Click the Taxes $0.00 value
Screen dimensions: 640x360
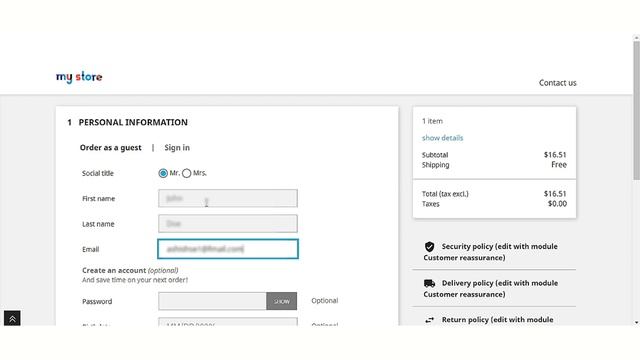pos(557,204)
